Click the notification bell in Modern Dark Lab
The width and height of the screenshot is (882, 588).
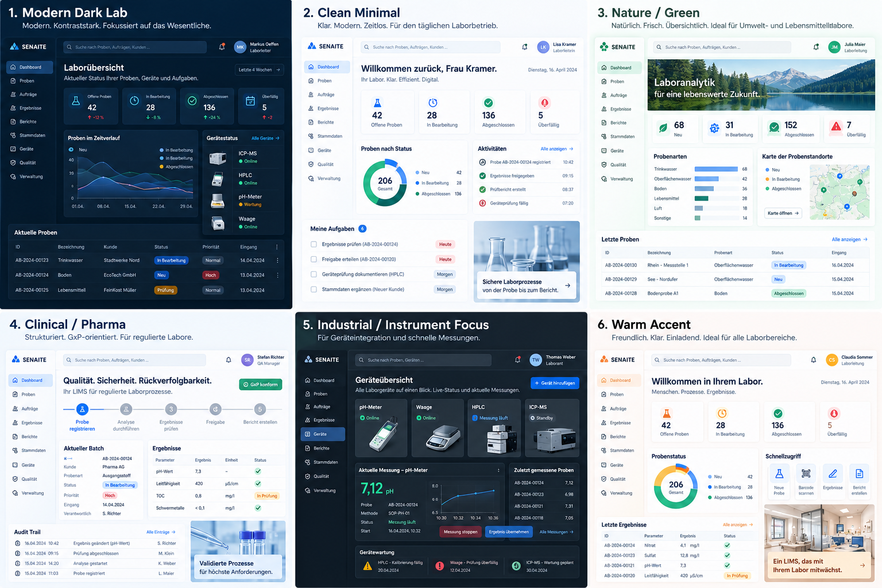click(222, 47)
